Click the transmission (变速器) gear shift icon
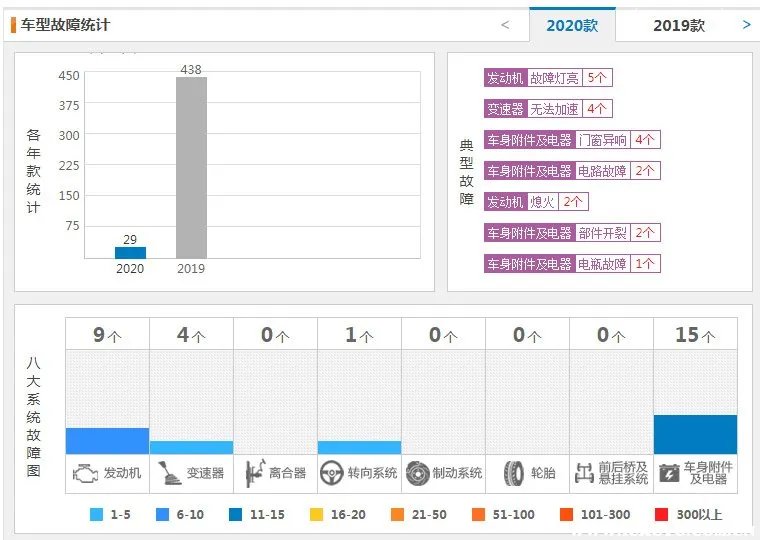 click(168, 473)
